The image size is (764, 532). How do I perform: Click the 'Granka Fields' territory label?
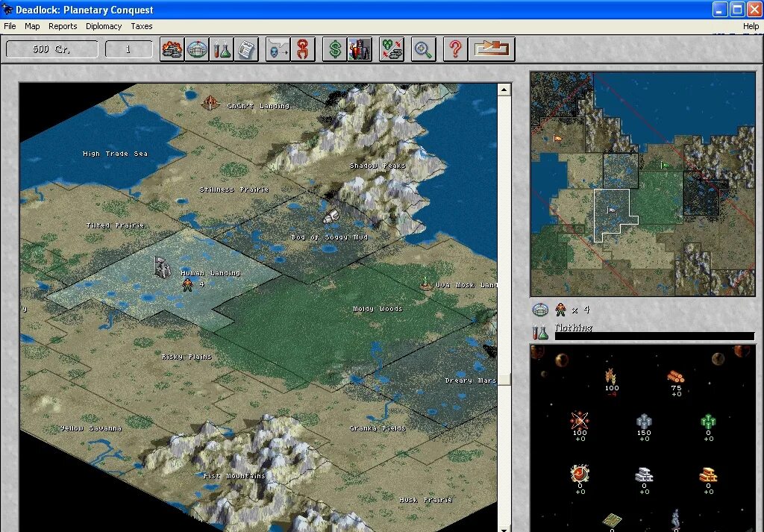pos(378,428)
